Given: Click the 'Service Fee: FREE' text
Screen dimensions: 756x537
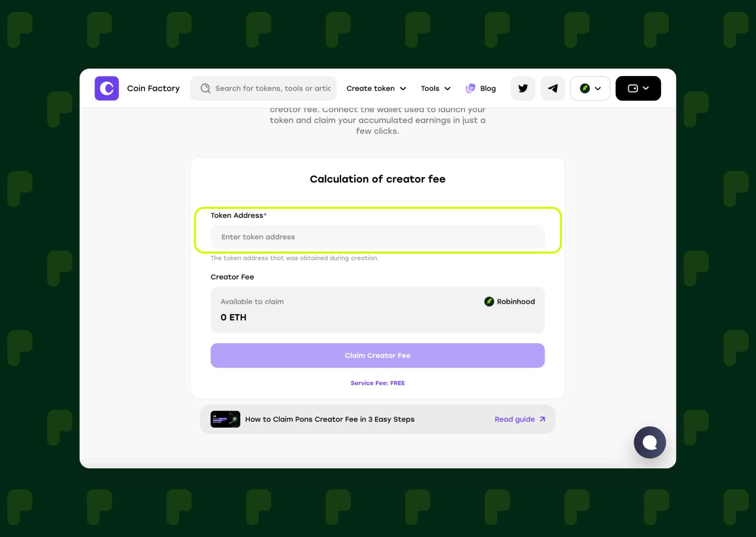Looking at the screenshot, I should (378, 383).
